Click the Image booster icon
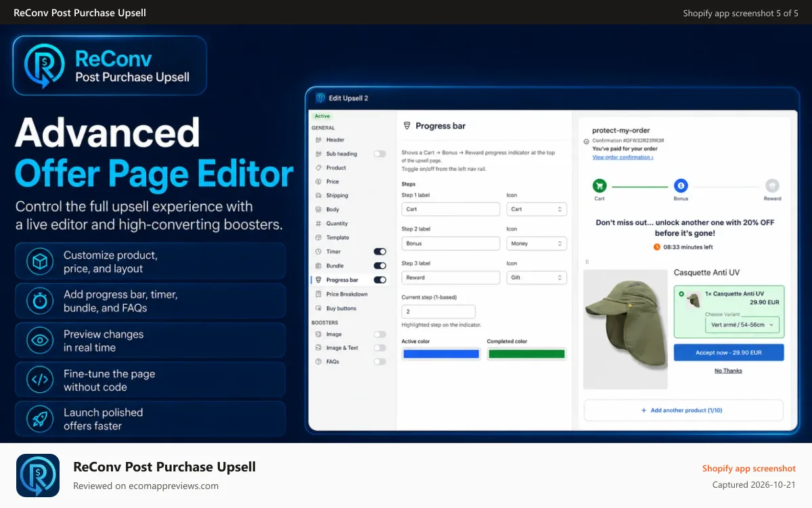The image size is (812, 508). pyautogui.click(x=318, y=335)
